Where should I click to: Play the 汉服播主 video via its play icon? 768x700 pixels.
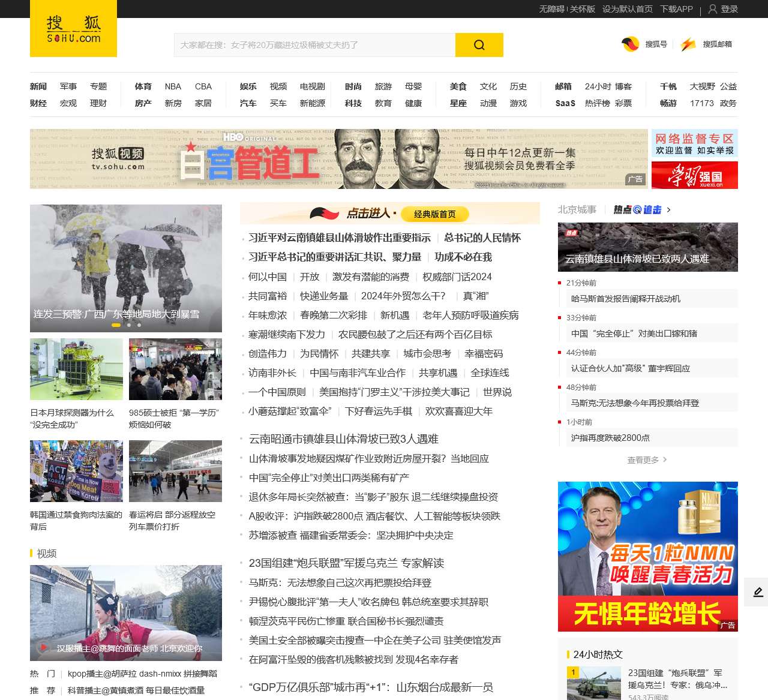click(43, 647)
